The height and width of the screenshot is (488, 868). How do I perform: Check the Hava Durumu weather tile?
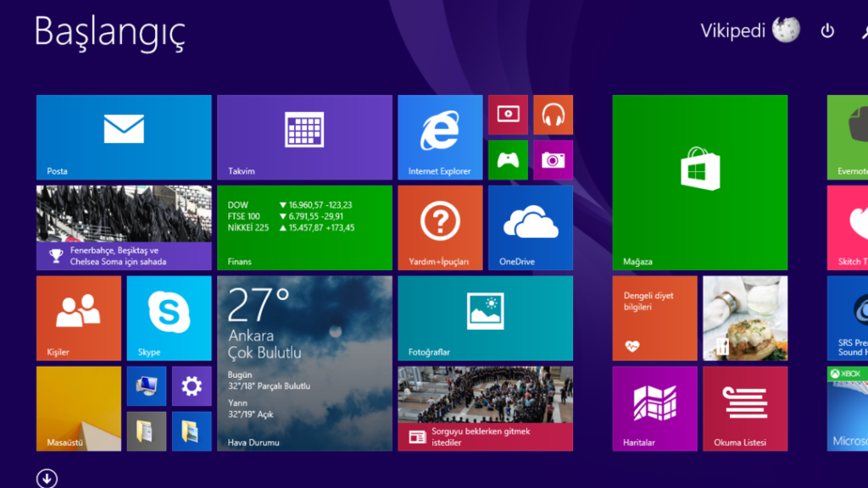(x=305, y=364)
